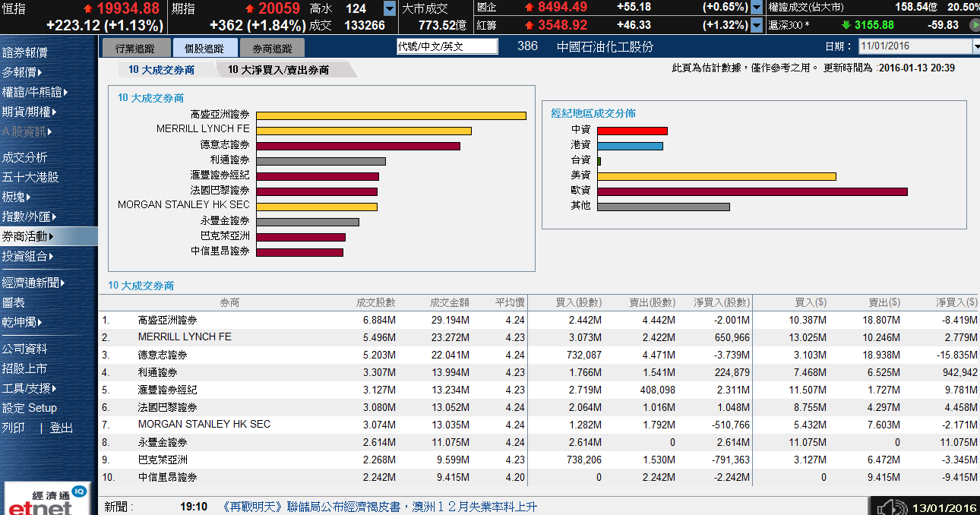Click 歐資 region distribution bar
The width and height of the screenshot is (980, 515).
coord(753,191)
